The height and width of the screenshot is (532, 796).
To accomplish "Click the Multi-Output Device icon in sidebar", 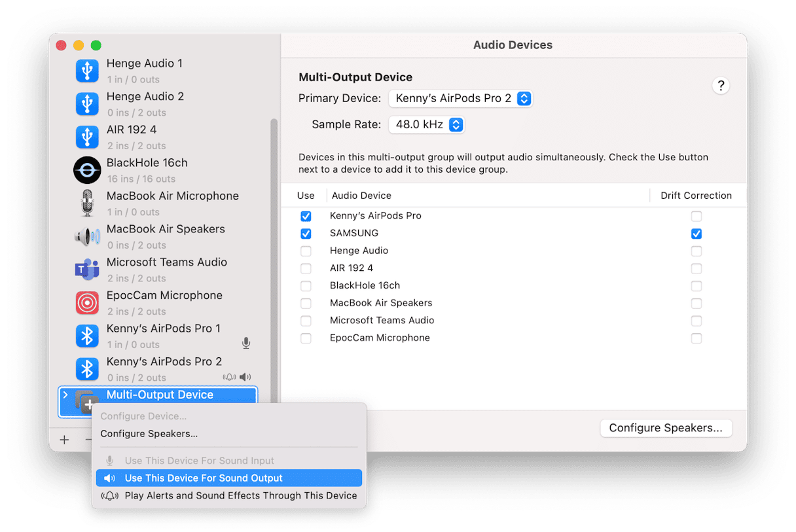I will click(x=86, y=401).
